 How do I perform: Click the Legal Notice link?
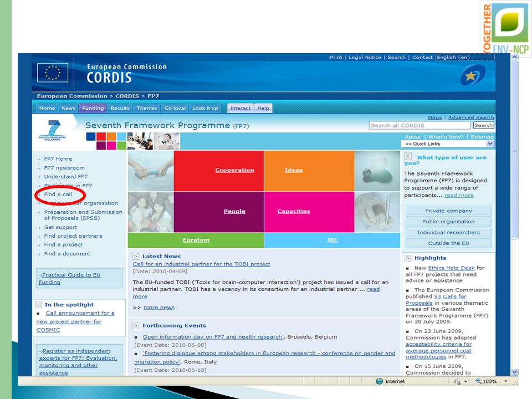365,57
